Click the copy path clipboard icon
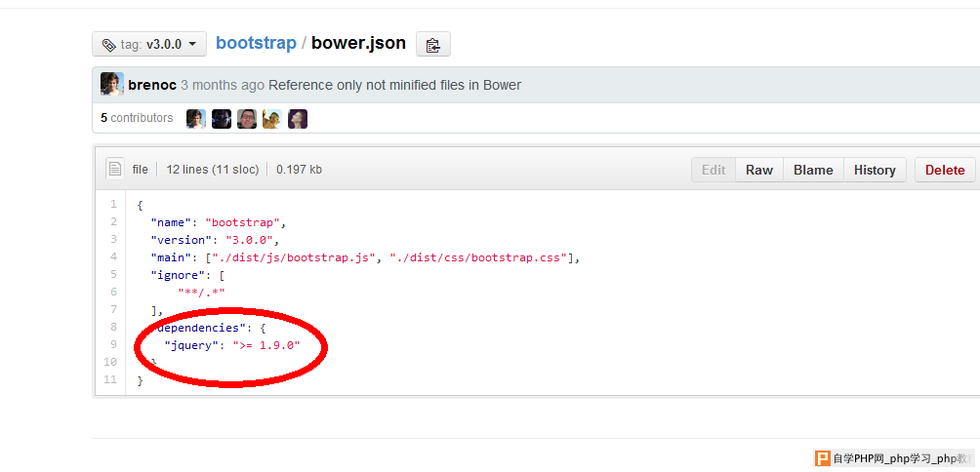 [433, 44]
